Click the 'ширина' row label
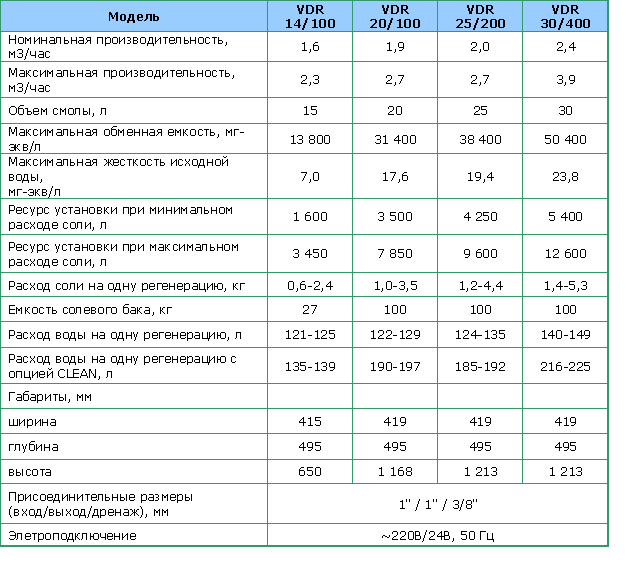 (32, 421)
